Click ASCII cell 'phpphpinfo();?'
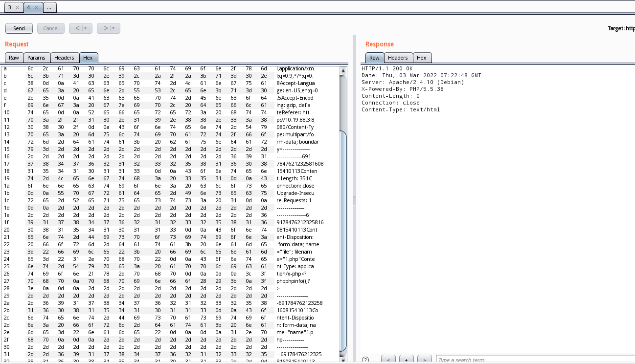 pos(293,281)
